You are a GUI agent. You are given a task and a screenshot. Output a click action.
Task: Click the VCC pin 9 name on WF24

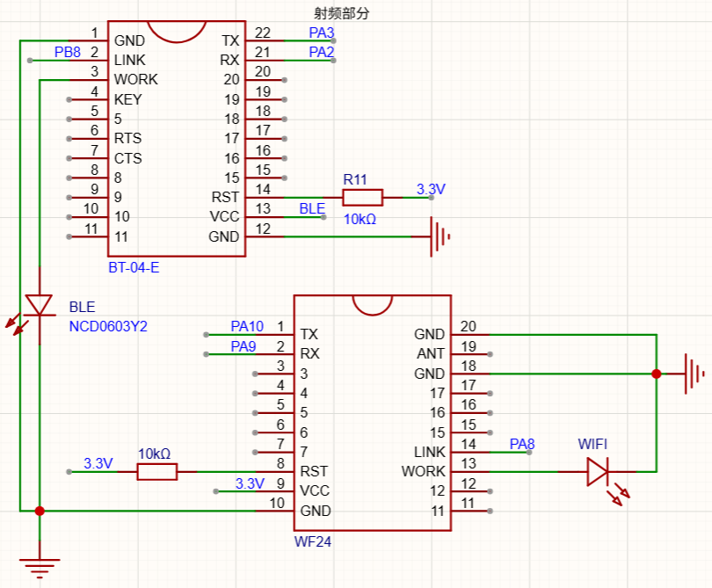316,490
